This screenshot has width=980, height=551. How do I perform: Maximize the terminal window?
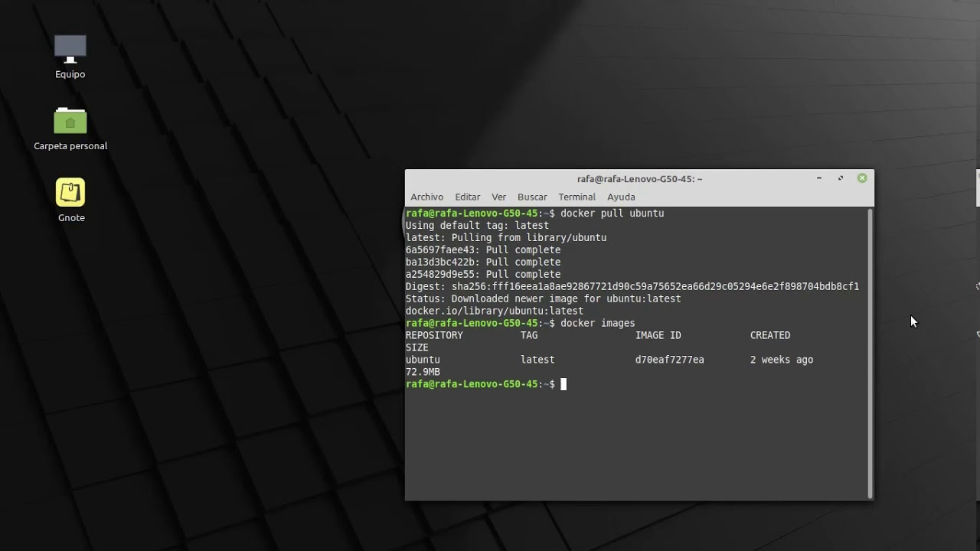tap(841, 178)
